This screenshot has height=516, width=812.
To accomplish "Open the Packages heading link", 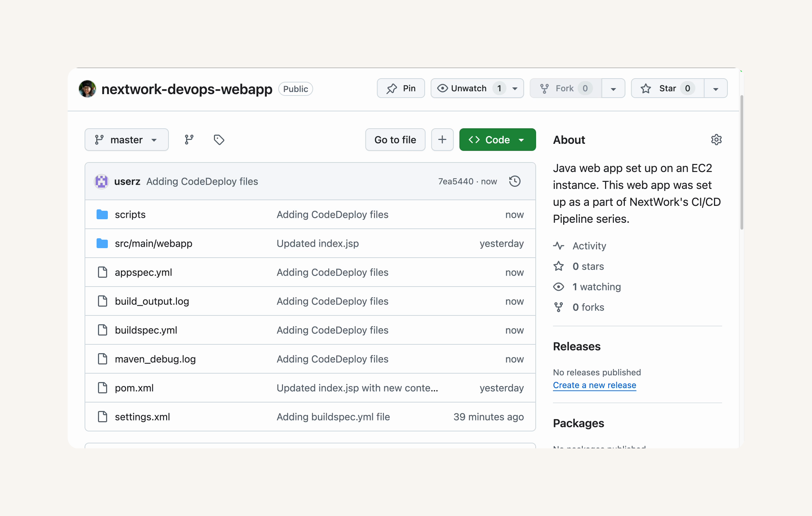I will 578,423.
